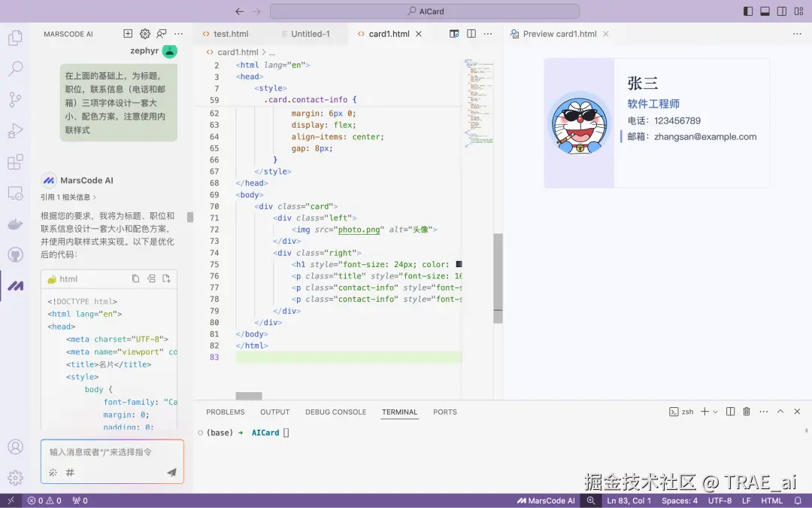Split the card1.html editor
This screenshot has height=508, width=812.
coord(471,34)
